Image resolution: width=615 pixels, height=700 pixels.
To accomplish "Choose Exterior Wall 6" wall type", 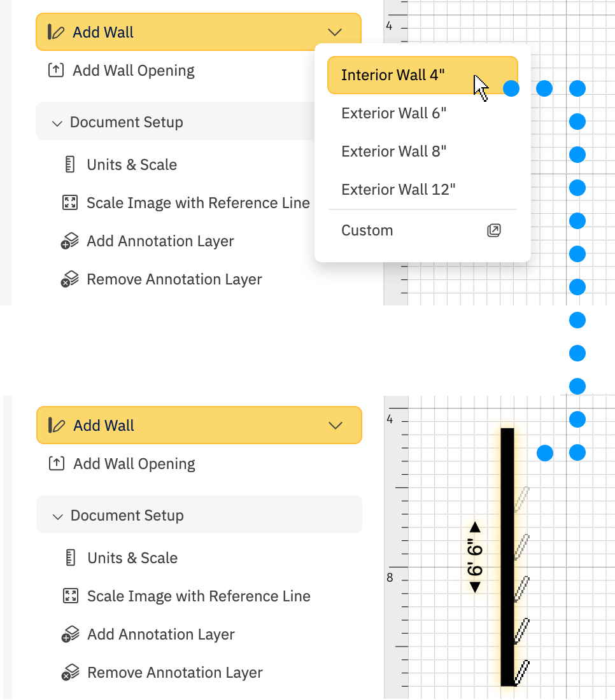I will (x=393, y=113).
